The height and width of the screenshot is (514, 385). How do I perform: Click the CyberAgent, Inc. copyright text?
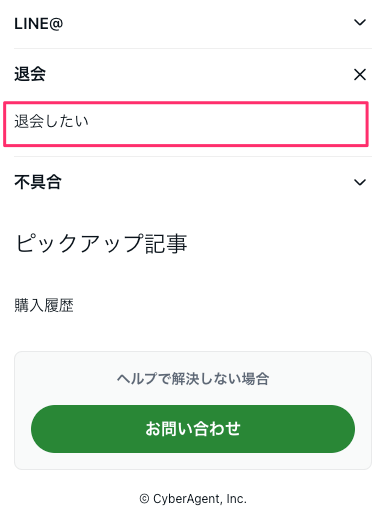coord(200,499)
